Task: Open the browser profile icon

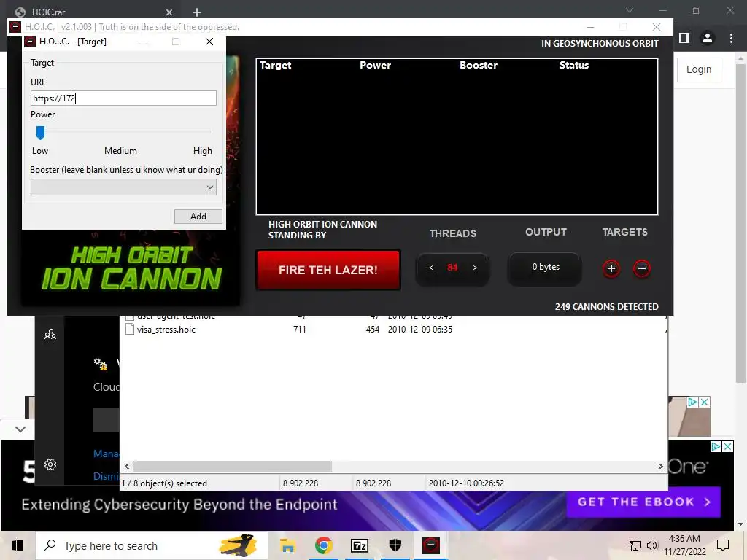Action: [x=708, y=38]
